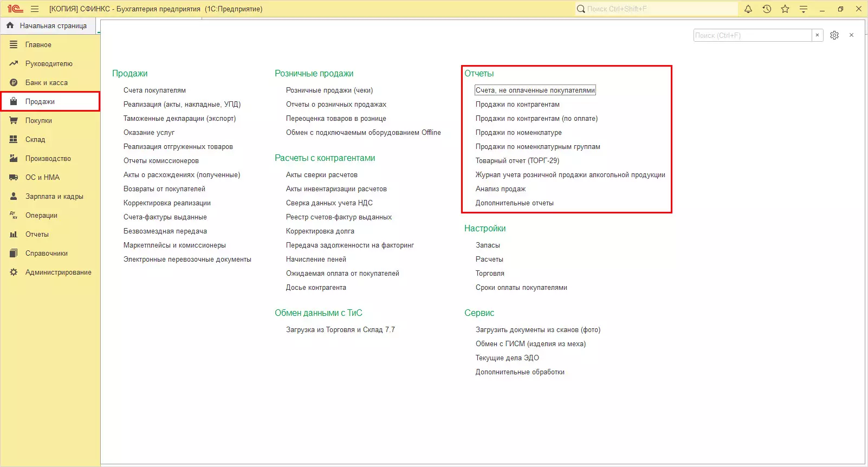Open favorites star icon

click(x=785, y=9)
